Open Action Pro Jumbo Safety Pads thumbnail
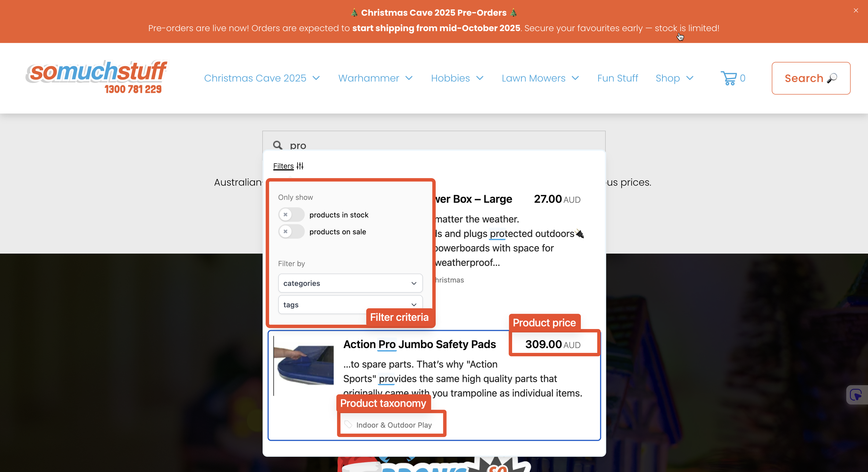The width and height of the screenshot is (868, 472). coord(304,365)
